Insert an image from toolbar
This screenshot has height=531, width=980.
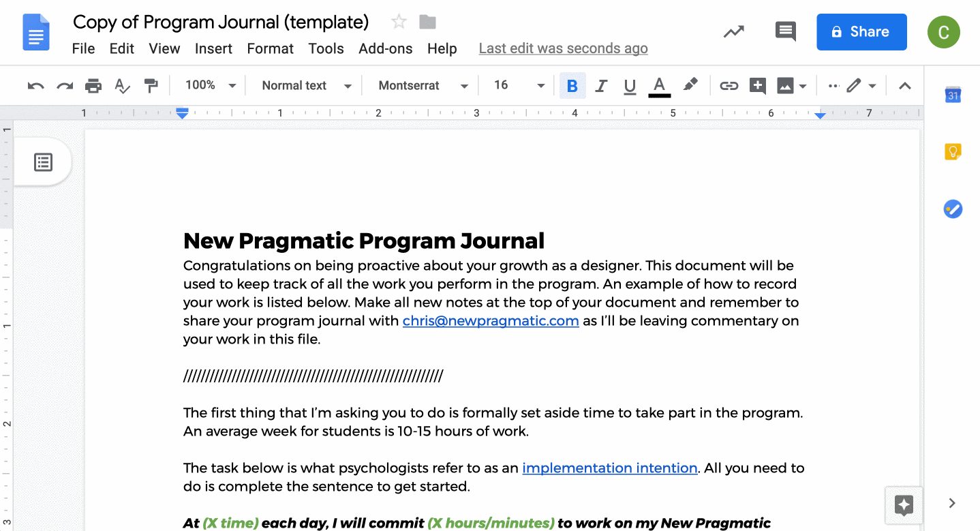785,86
